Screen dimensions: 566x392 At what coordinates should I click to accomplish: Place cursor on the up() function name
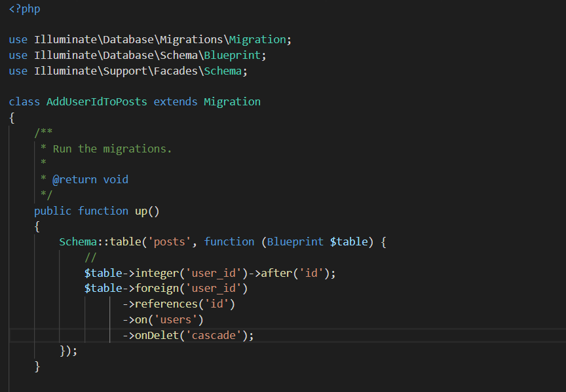point(141,211)
